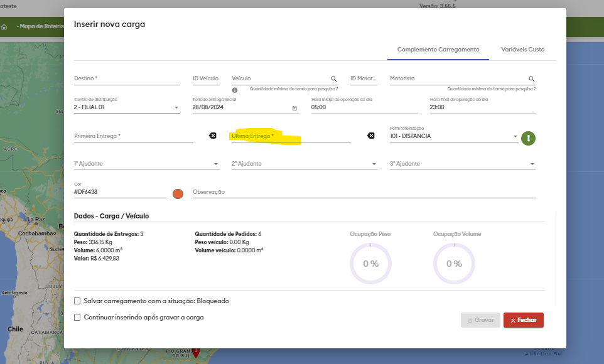Click the home icon in green navigation bar
Screen dimensions: 604x364
(x=4, y=27)
